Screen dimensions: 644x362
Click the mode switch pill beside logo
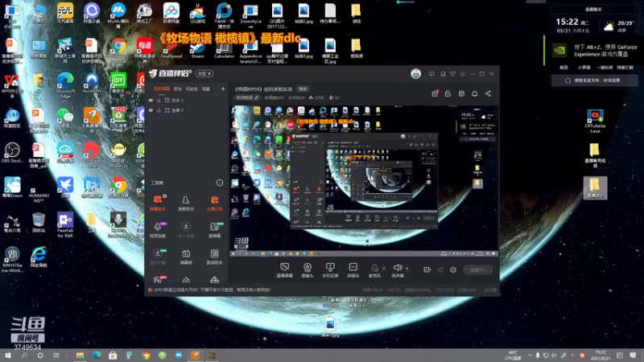pos(204,73)
